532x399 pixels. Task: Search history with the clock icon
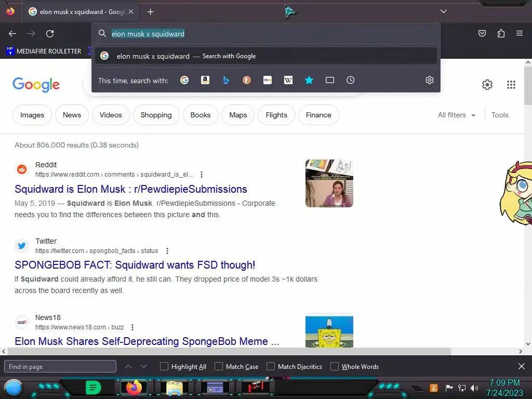coord(350,80)
